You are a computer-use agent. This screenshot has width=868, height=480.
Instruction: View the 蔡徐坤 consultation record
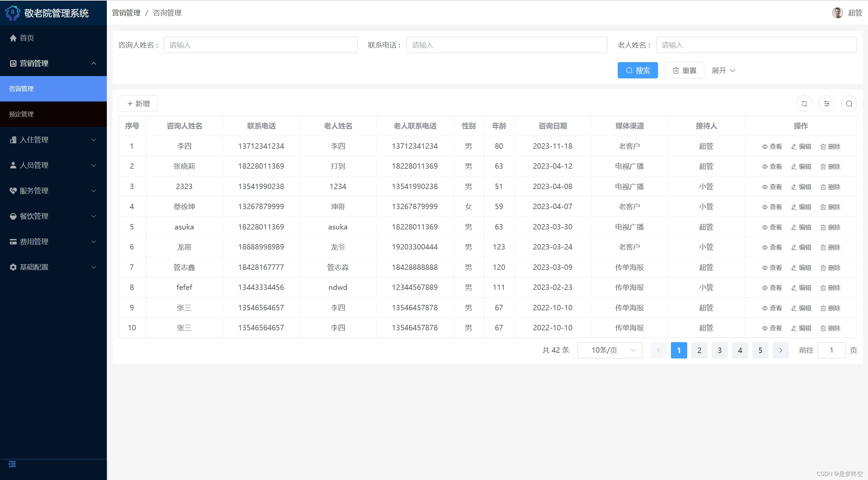[772, 207]
